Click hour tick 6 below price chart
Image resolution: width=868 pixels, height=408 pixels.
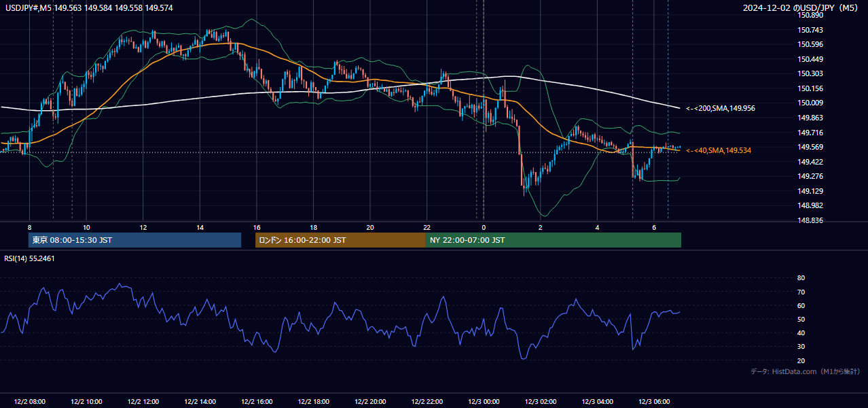pyautogui.click(x=654, y=227)
